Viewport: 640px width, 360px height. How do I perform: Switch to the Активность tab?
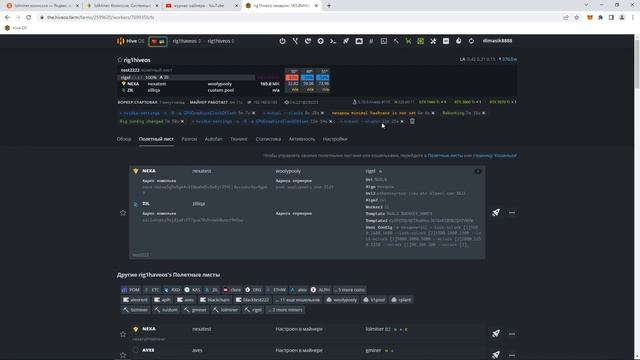[x=302, y=139]
